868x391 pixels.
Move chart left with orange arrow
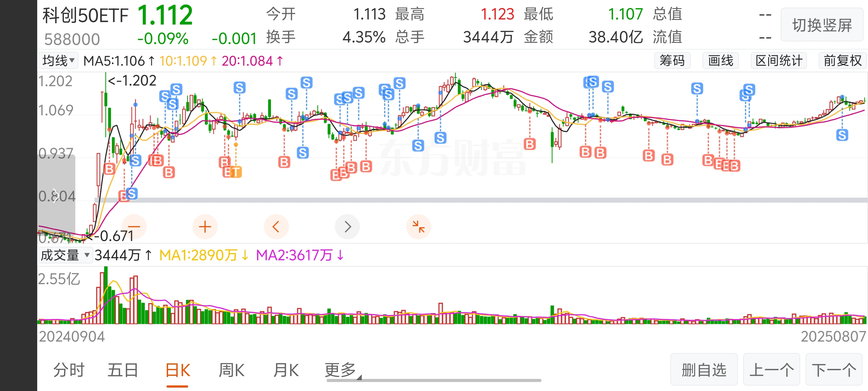(x=276, y=226)
